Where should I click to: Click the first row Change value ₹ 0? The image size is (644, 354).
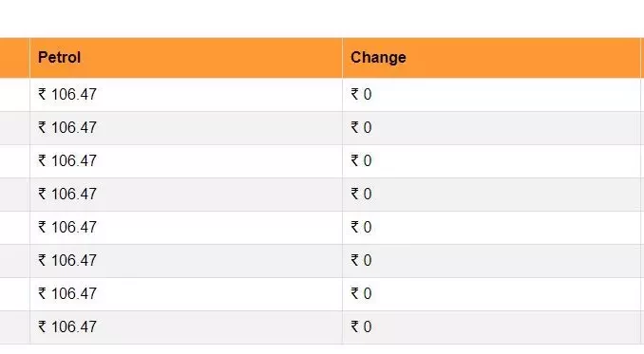(362, 94)
